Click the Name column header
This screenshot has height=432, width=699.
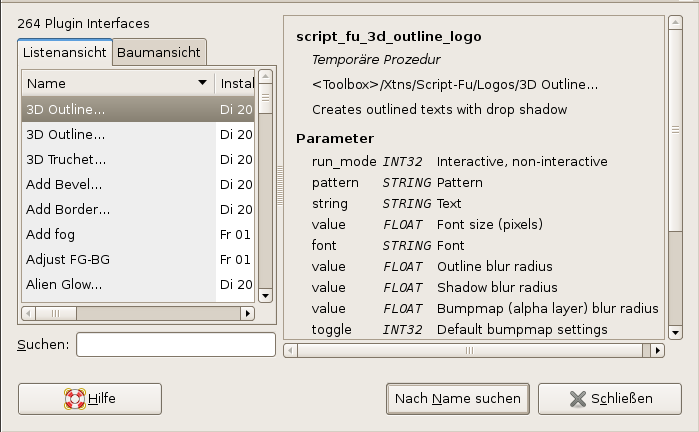[x=118, y=83]
